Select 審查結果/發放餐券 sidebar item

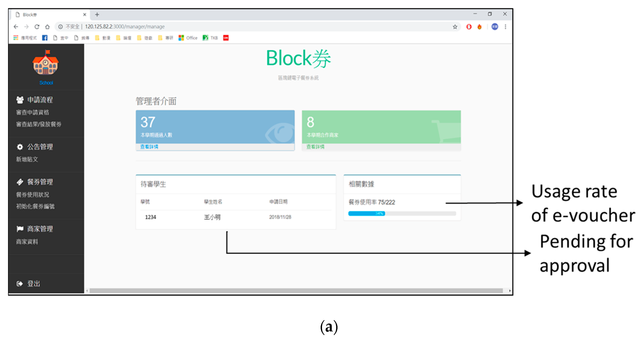coord(39,124)
